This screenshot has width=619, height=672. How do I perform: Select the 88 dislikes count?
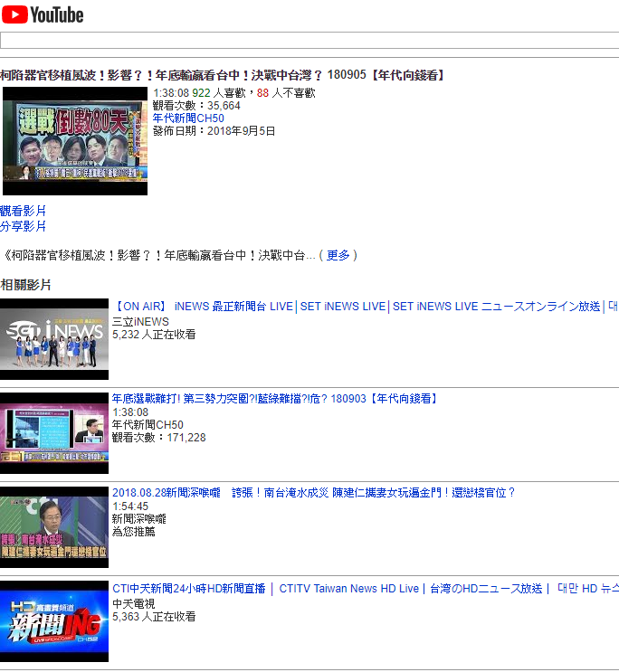click(286, 93)
